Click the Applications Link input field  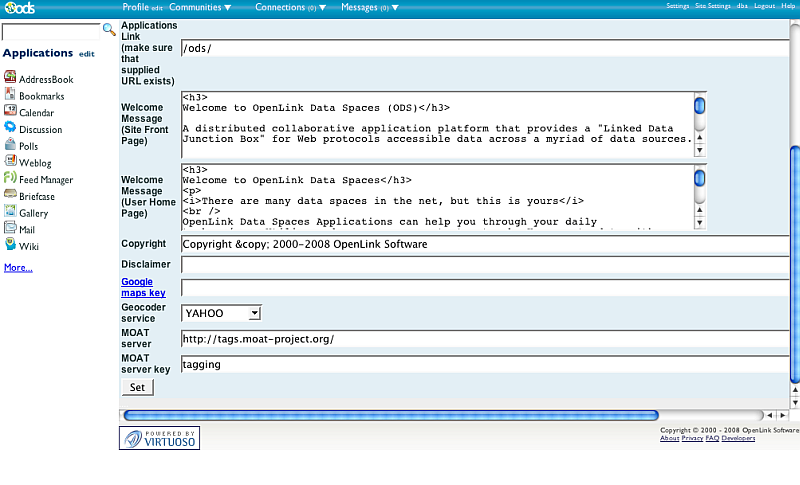point(485,48)
